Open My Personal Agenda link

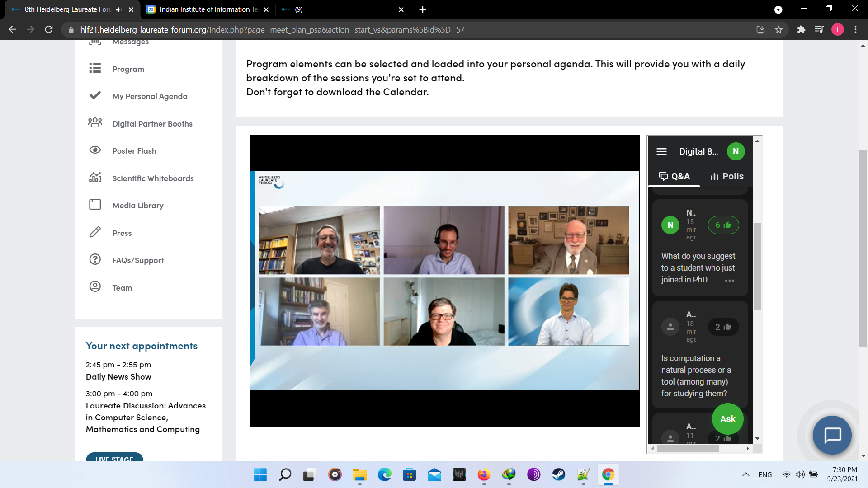[x=150, y=96]
